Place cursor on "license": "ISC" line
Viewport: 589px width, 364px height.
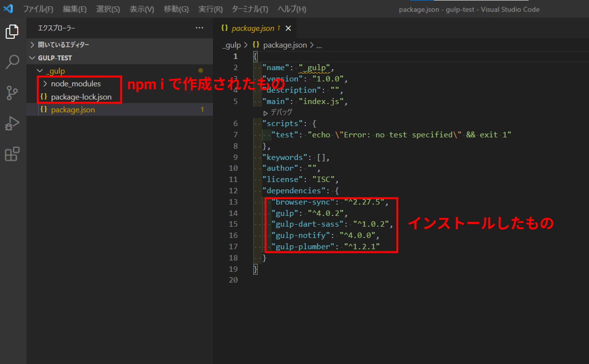point(300,180)
